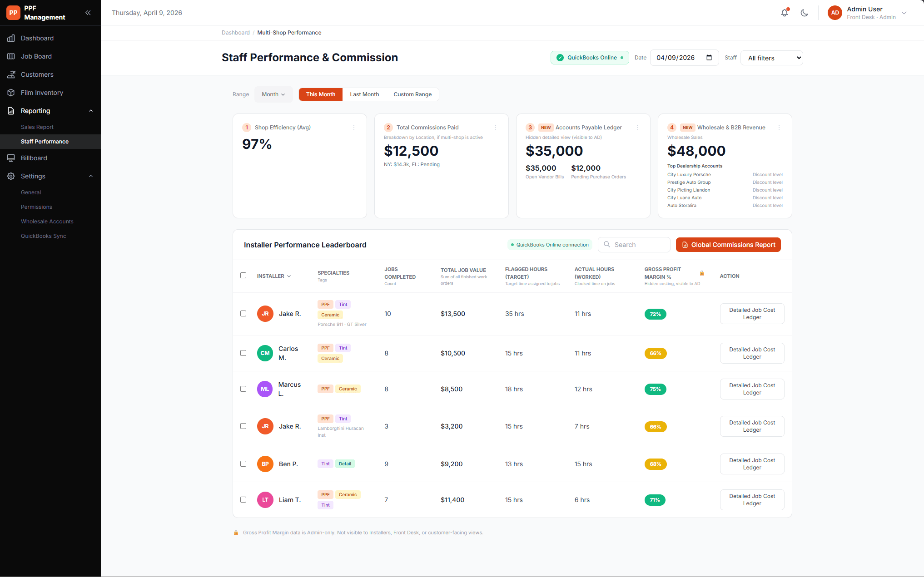Open the Month range dropdown
Image resolution: width=924 pixels, height=577 pixels.
pos(273,94)
